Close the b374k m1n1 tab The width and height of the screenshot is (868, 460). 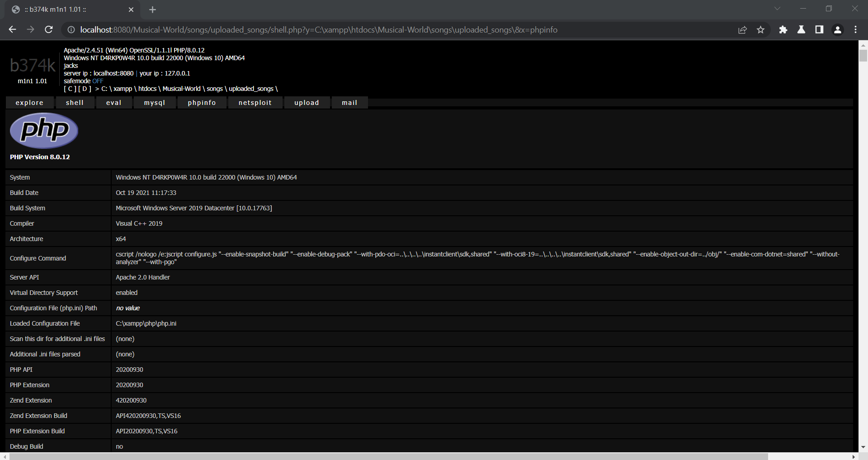[x=131, y=9]
